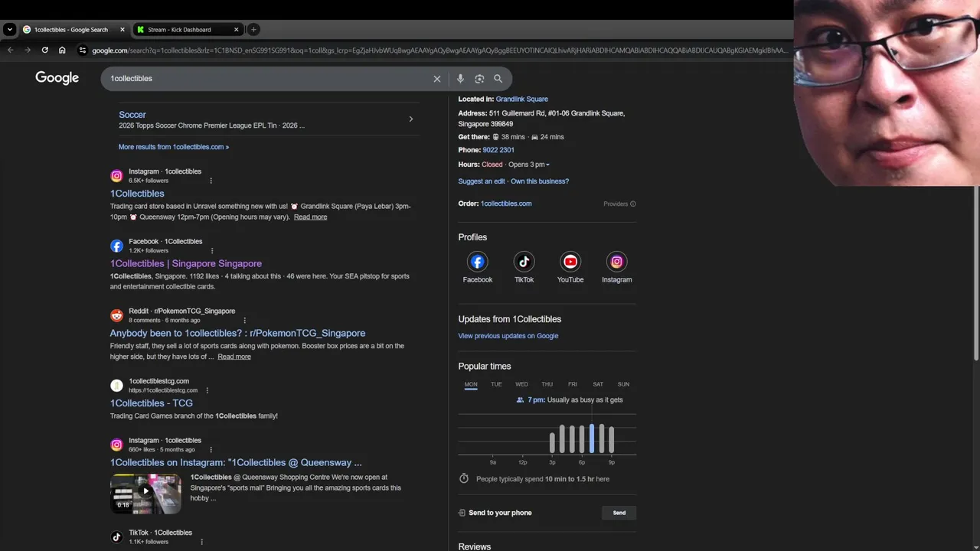
Task: Open options for the Reddit result
Action: 245,321
